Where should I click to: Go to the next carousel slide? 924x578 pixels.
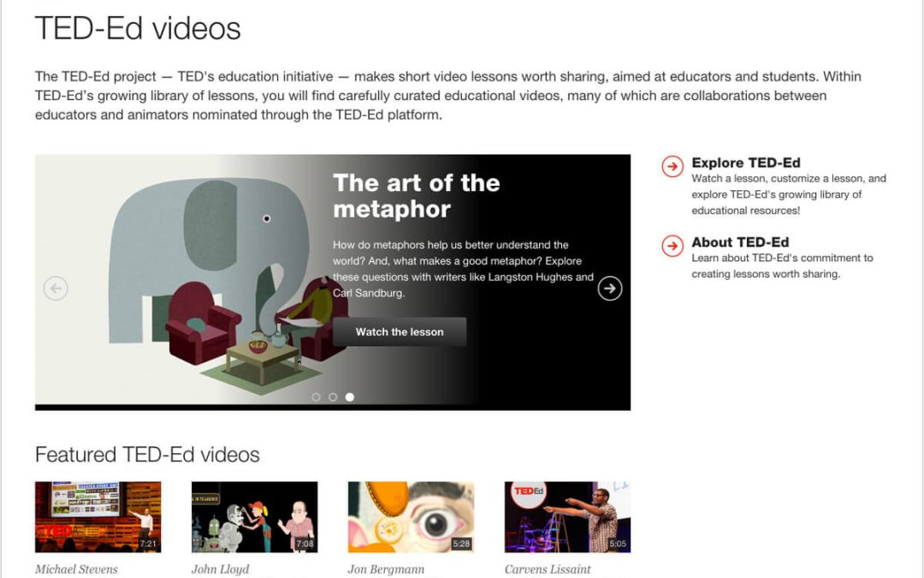tap(609, 289)
